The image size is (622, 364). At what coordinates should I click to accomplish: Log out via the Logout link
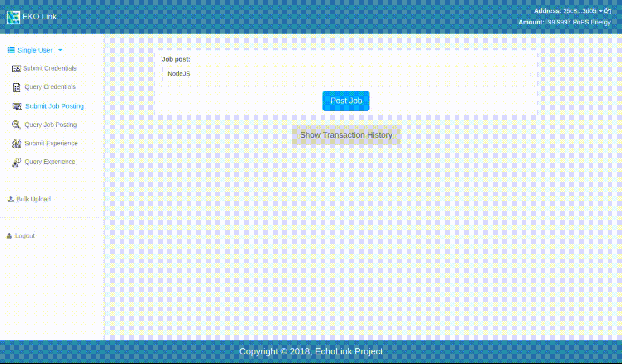[25, 236]
